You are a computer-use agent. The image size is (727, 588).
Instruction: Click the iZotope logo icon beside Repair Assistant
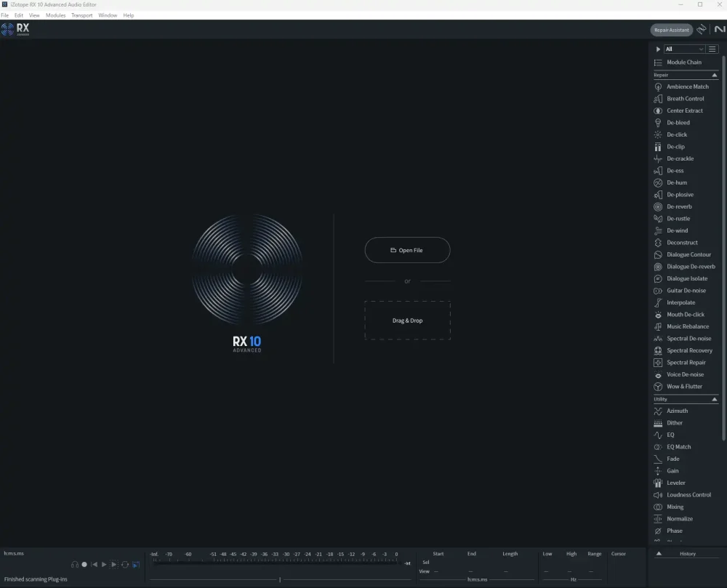pyautogui.click(x=702, y=30)
